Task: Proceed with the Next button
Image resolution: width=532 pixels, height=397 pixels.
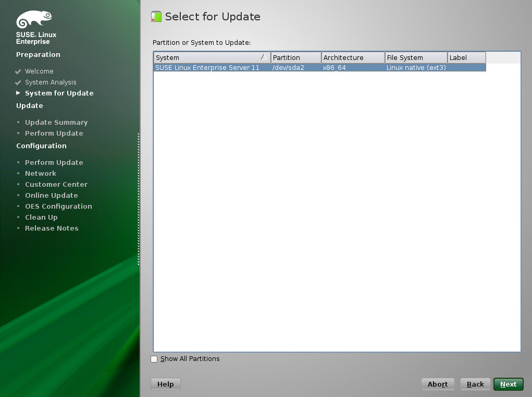Action: point(508,384)
